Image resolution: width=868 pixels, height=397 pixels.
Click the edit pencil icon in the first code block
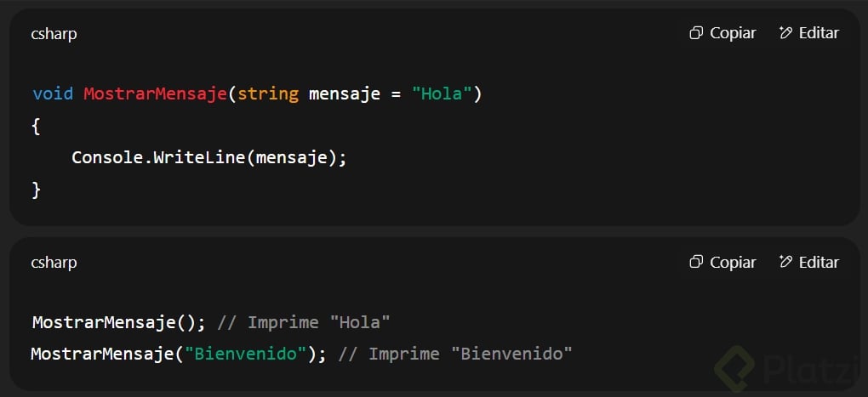[785, 33]
